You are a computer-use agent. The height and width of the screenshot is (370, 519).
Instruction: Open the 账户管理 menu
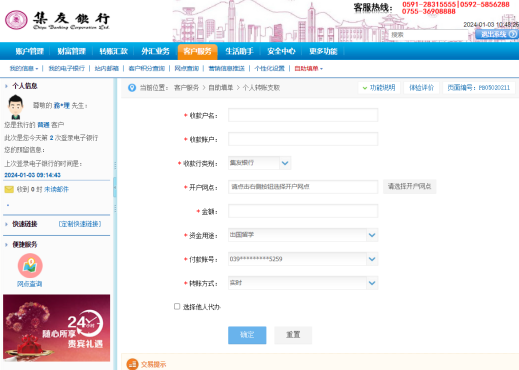[29, 51]
